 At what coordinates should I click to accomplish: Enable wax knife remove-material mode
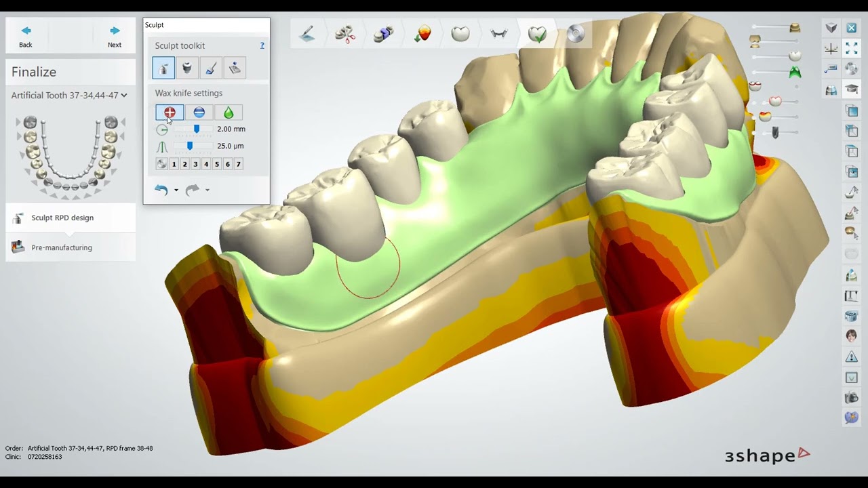pos(199,113)
